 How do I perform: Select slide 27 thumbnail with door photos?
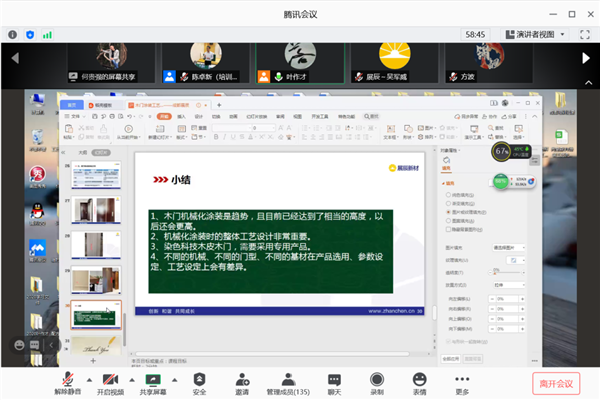pos(96,210)
